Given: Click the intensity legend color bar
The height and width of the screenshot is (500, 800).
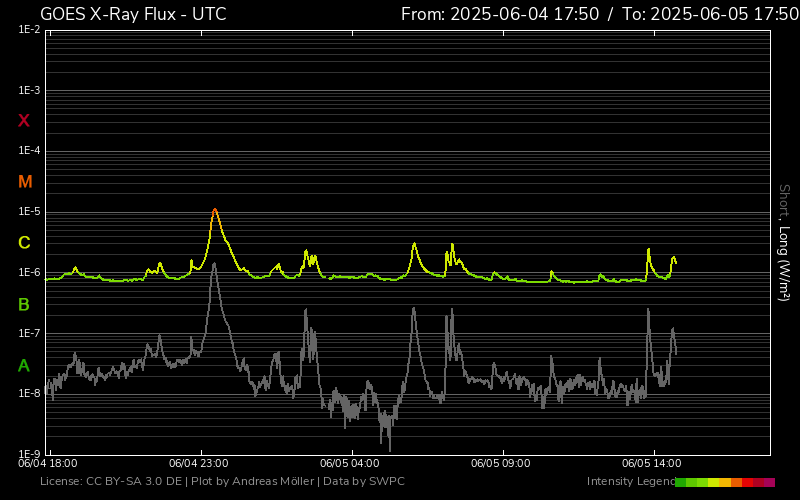Looking at the screenshot, I should [x=725, y=482].
